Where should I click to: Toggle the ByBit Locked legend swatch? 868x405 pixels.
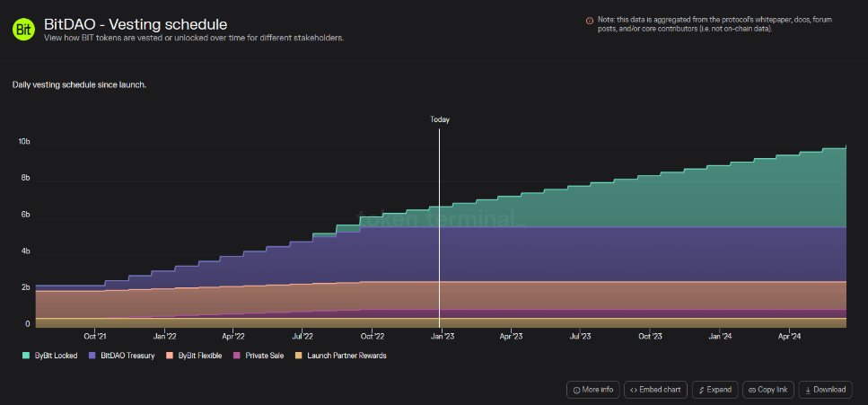26,356
